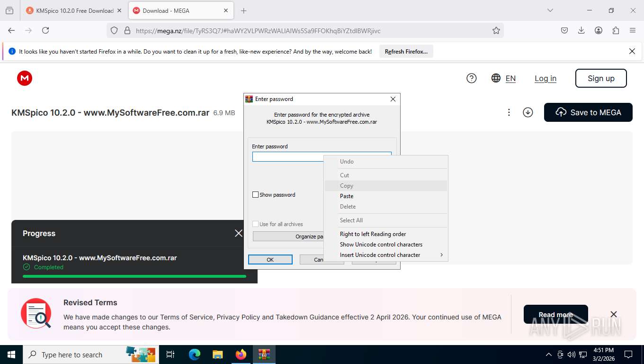Viewport: 644px width, 364px height.
Task: Open File Explorer from the taskbar
Action: pos(217,355)
